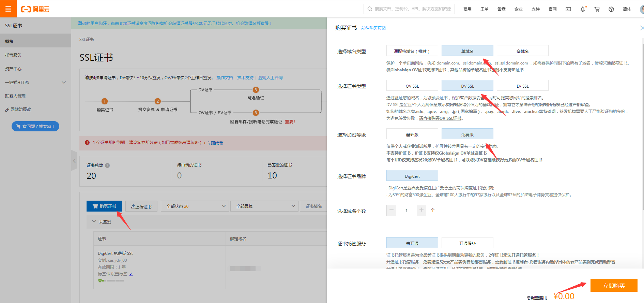Switch language via 简体
The height and width of the screenshot is (303, 644).
[627, 9]
